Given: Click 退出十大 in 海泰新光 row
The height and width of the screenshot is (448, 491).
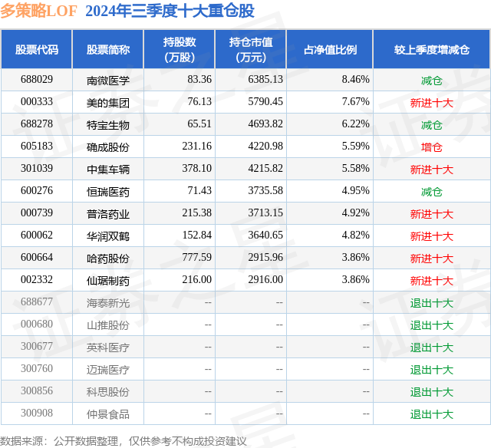Looking at the screenshot, I should (432, 303).
